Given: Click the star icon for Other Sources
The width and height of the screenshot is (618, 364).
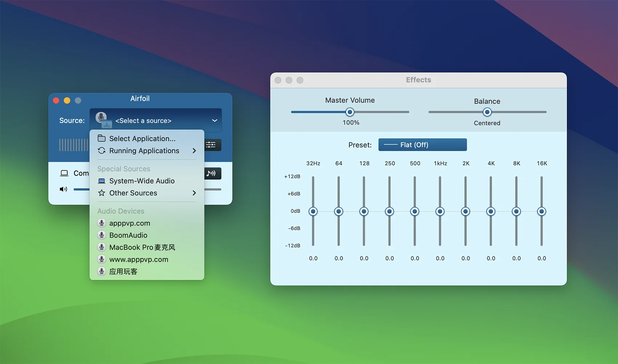Looking at the screenshot, I should click(102, 193).
